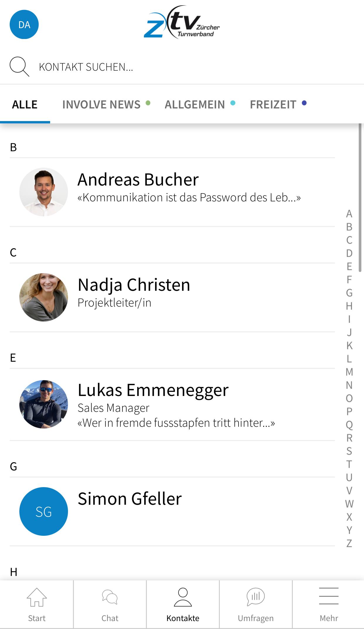Go to Start home icon

[37, 597]
